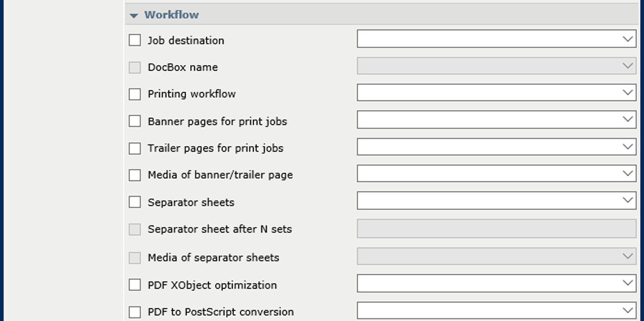The height and width of the screenshot is (321, 644).
Task: Tick PDF to PostScript conversion checkbox
Action: 135,312
